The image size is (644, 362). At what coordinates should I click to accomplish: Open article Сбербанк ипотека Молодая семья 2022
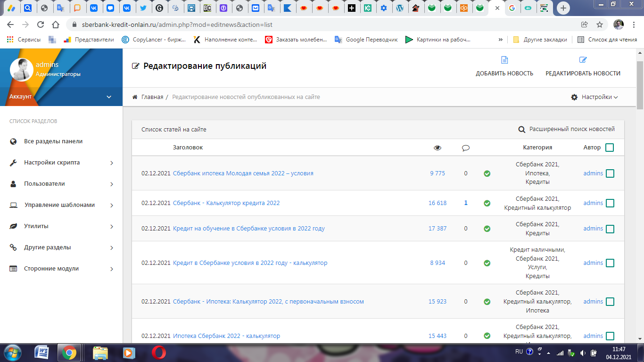point(243,173)
